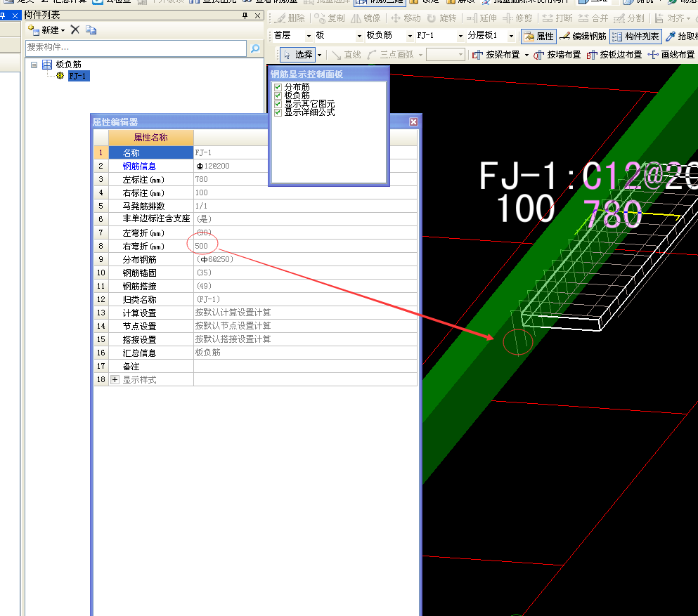
Task: Click the 钢筋信息 property name
Action: (x=139, y=166)
